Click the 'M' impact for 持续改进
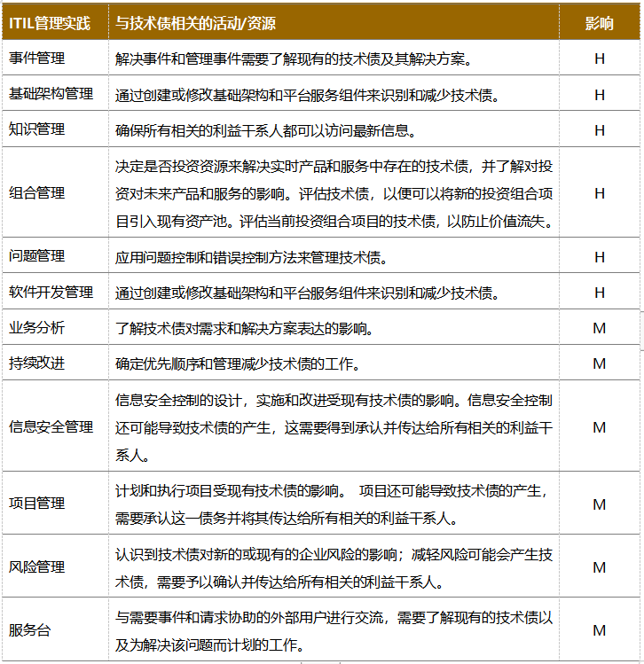The width and height of the screenshot is (644, 664). click(x=599, y=363)
